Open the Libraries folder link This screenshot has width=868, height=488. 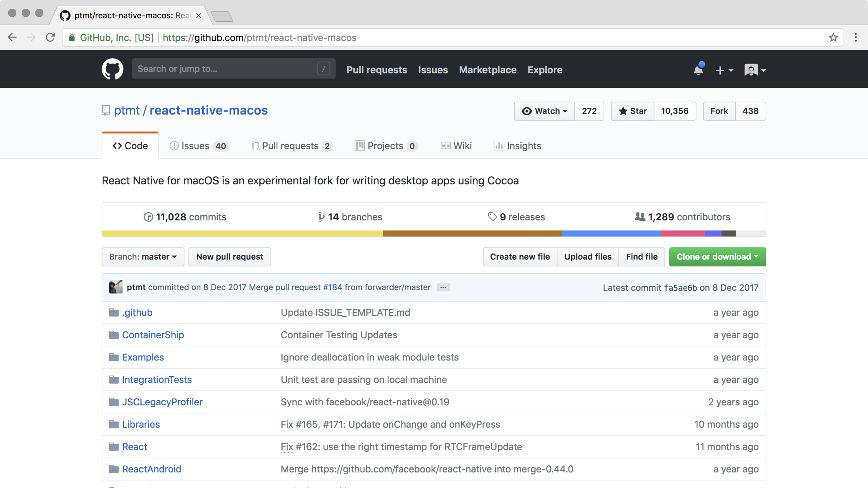(x=141, y=424)
